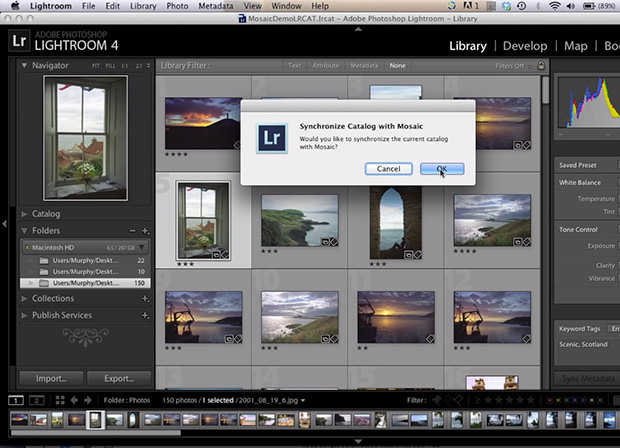620x448 pixels.
Task: Open the Macintosh HD volume dropdown
Action: click(x=142, y=248)
